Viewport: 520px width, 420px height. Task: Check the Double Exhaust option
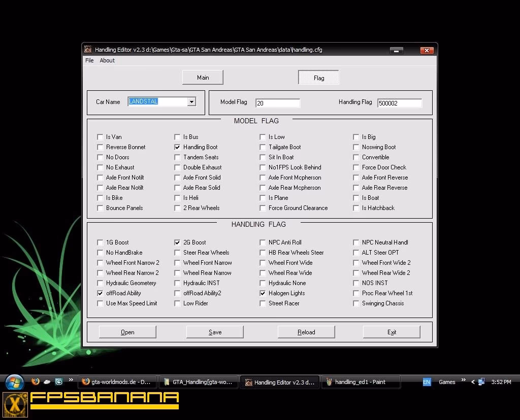pyautogui.click(x=177, y=167)
